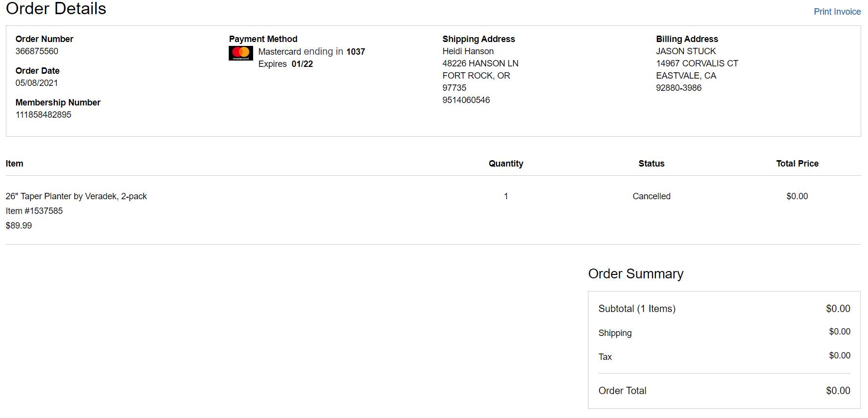Click the Print Invoice link
The width and height of the screenshot is (868, 418).
point(837,12)
